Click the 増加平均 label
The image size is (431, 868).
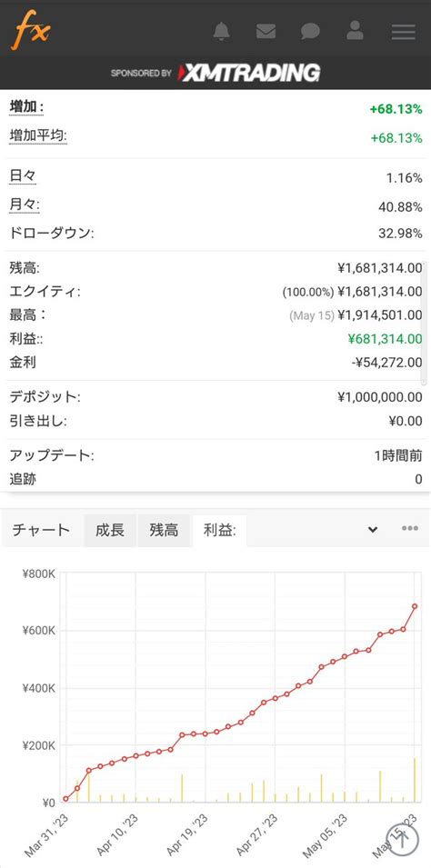pyautogui.click(x=37, y=136)
